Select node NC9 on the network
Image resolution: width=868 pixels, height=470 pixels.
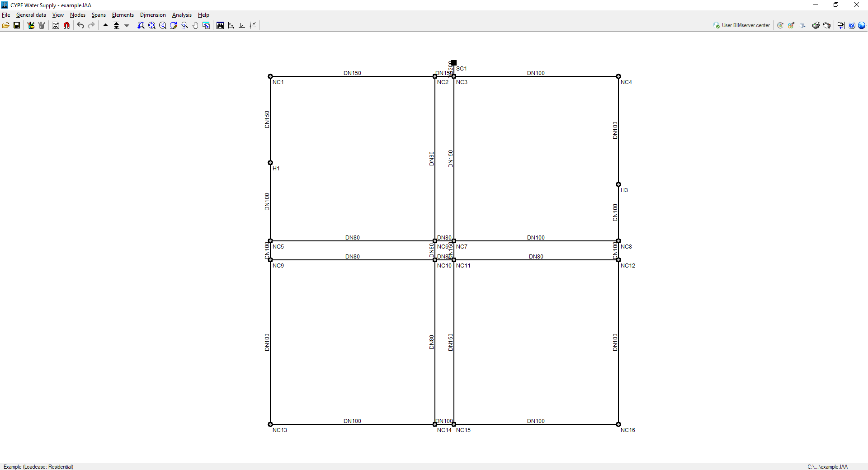(x=270, y=260)
